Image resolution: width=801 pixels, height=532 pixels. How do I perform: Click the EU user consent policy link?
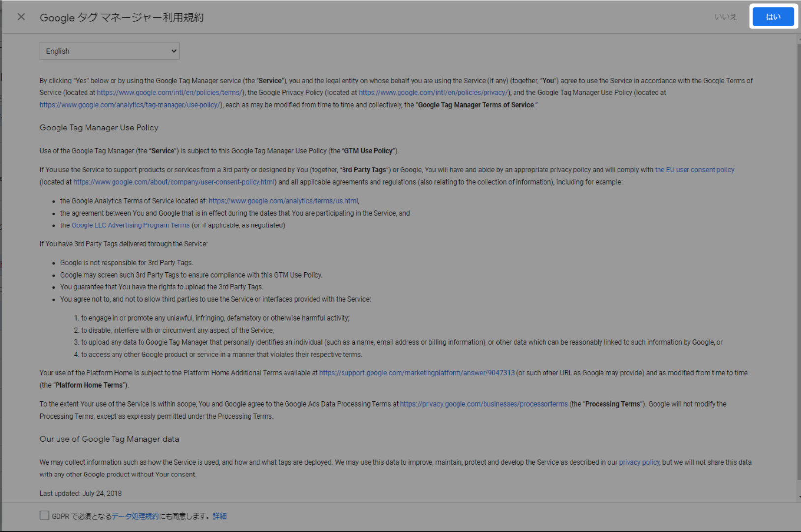(x=694, y=170)
